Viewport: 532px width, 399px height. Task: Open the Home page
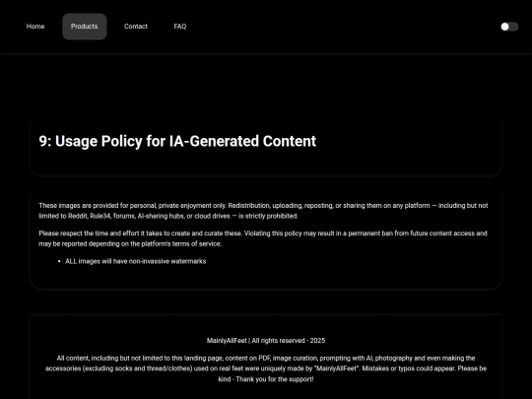click(35, 27)
